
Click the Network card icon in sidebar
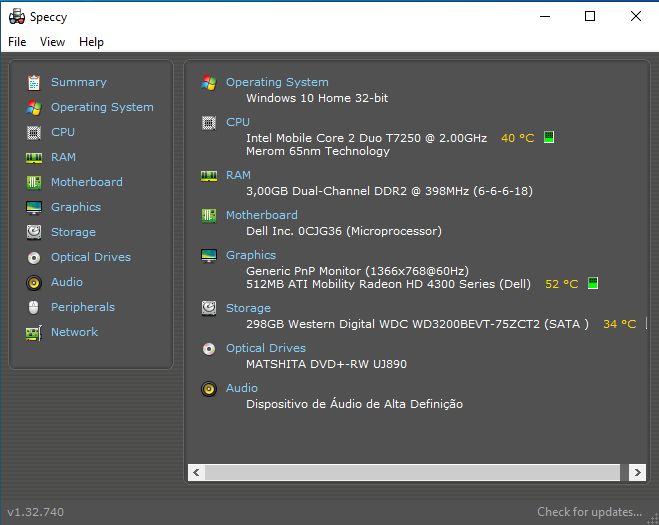click(34, 333)
